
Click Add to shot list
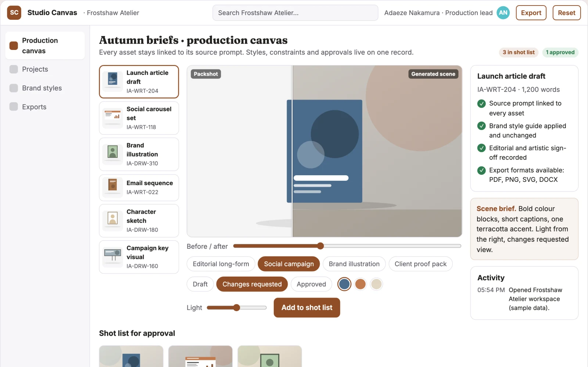(x=307, y=307)
